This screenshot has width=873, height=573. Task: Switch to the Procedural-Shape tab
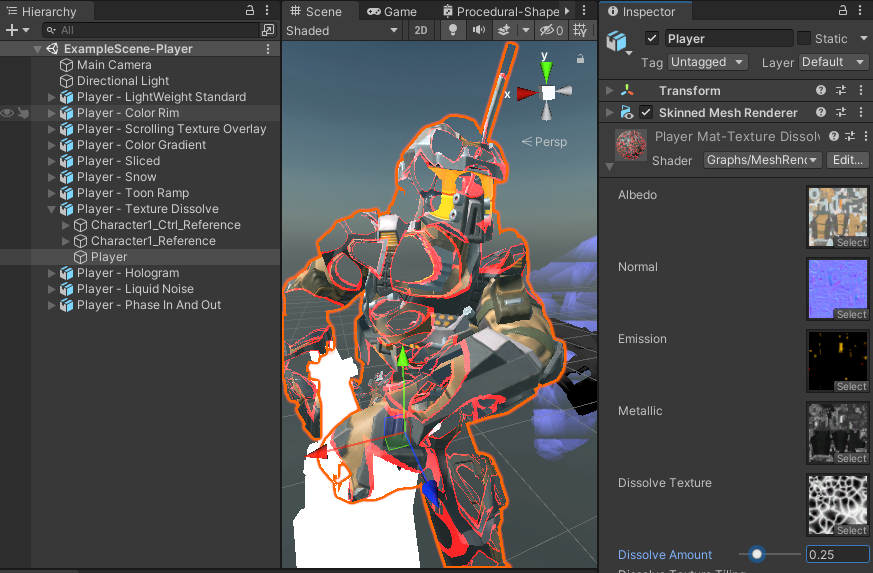[502, 11]
